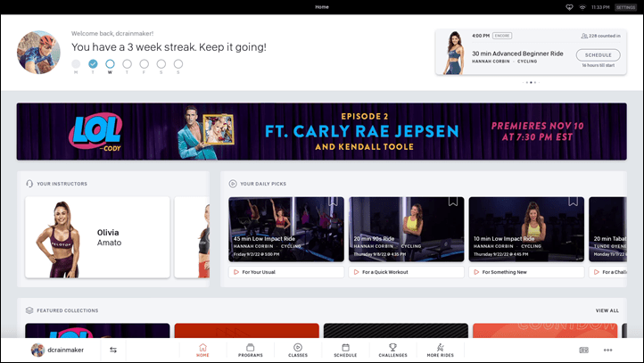Click the account switch arrows icon
Viewport: 644px width, 363px height.
[113, 350]
